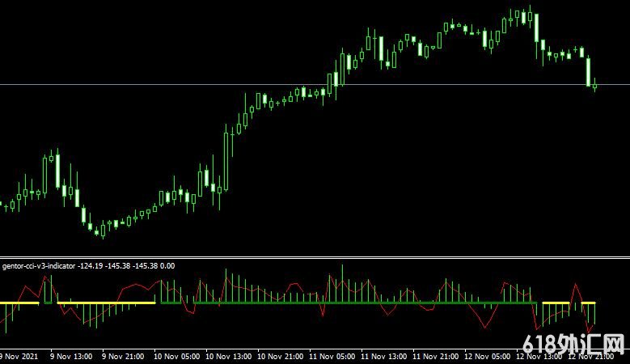Click the rightmost yellow indicator segment
The image size is (630, 364).
click(x=588, y=303)
